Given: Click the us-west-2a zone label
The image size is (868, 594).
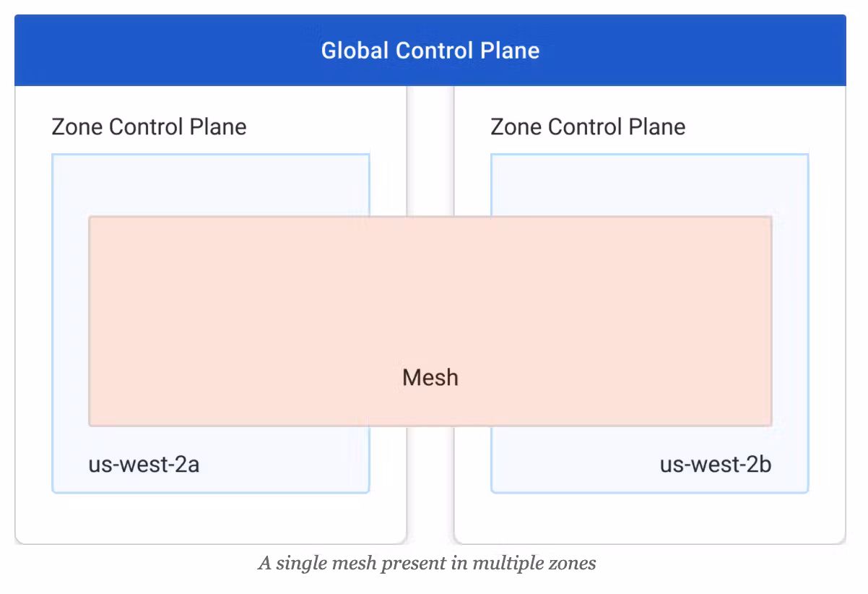Looking at the screenshot, I should 144,463.
